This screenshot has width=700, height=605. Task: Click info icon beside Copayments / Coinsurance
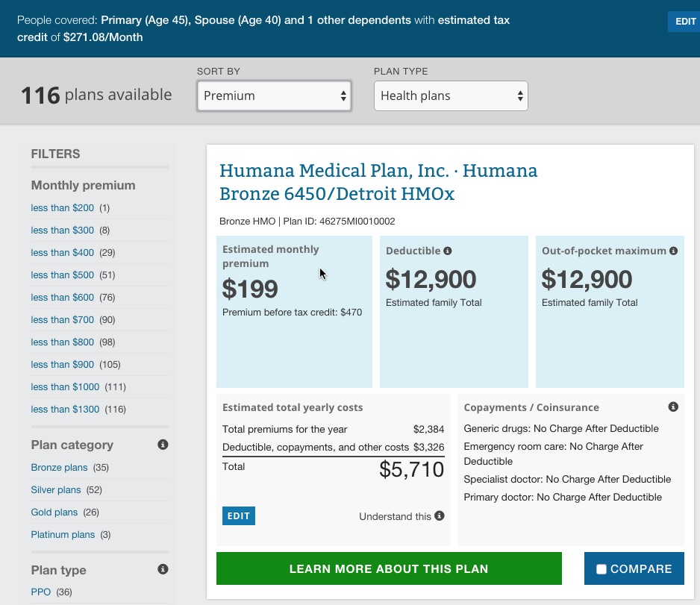673,407
